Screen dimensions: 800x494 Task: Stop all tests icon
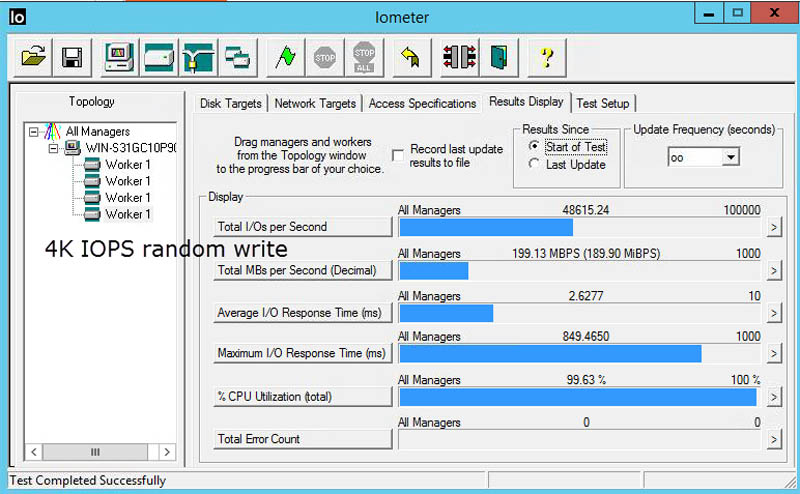[364, 57]
